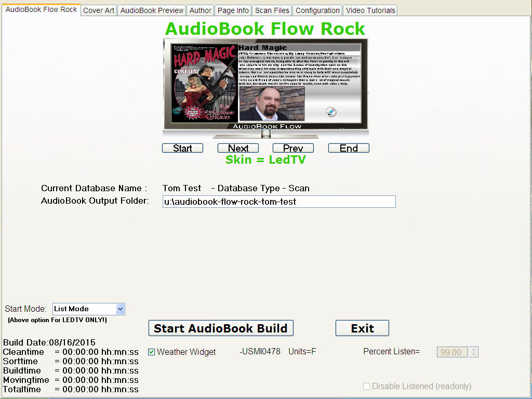Open the Start Mode dropdown
532x399 pixels.
pyautogui.click(x=120, y=309)
